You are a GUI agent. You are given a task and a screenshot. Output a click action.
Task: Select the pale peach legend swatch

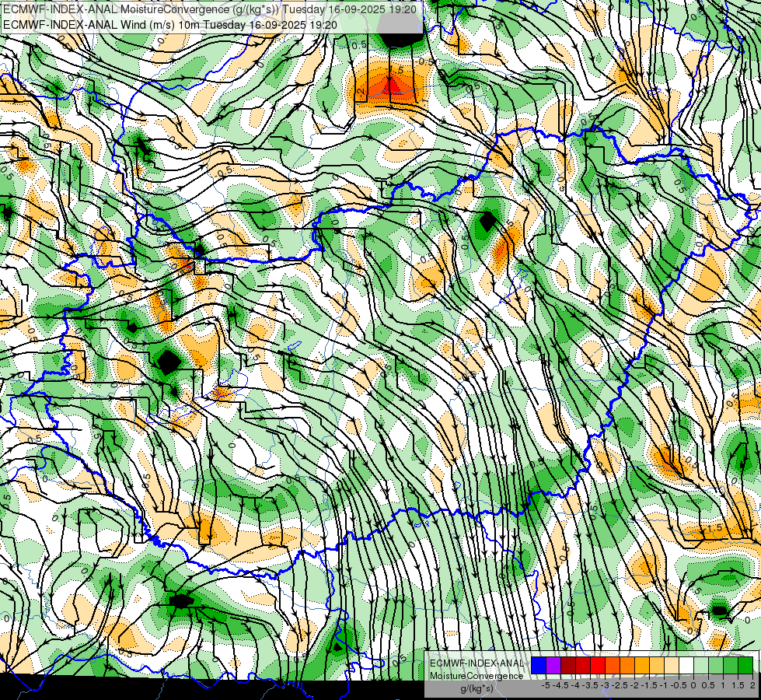(x=672, y=666)
